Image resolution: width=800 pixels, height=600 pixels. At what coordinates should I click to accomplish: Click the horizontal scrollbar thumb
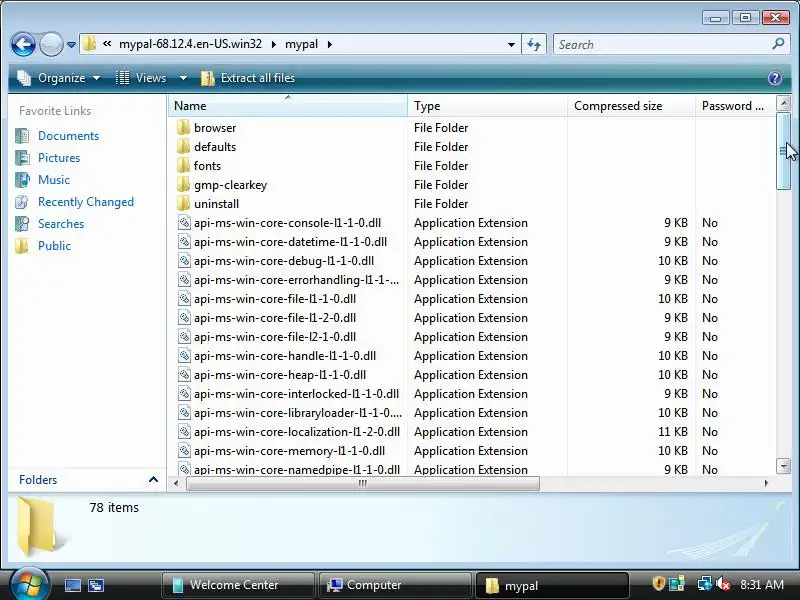pyautogui.click(x=363, y=483)
